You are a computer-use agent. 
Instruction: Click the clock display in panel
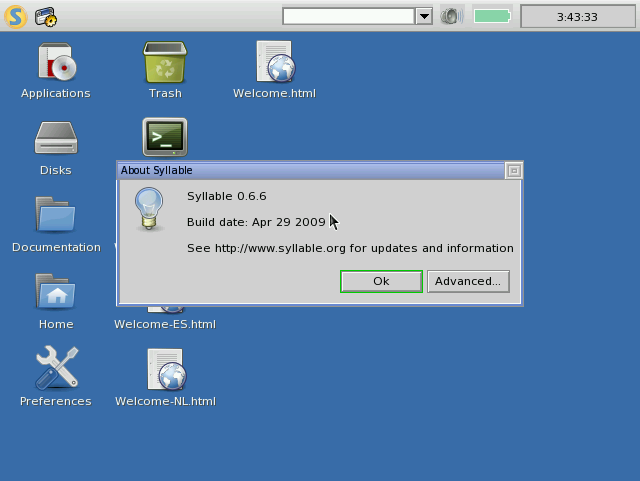click(578, 17)
